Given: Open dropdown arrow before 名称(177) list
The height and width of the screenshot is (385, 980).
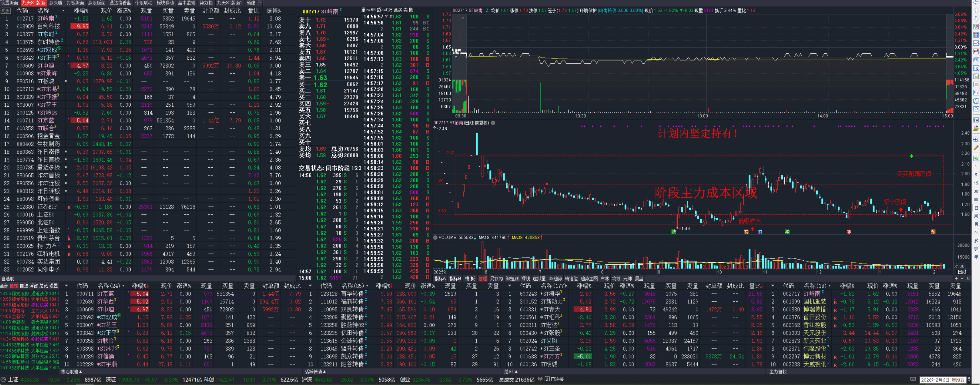Looking at the screenshot, I should [509, 285].
